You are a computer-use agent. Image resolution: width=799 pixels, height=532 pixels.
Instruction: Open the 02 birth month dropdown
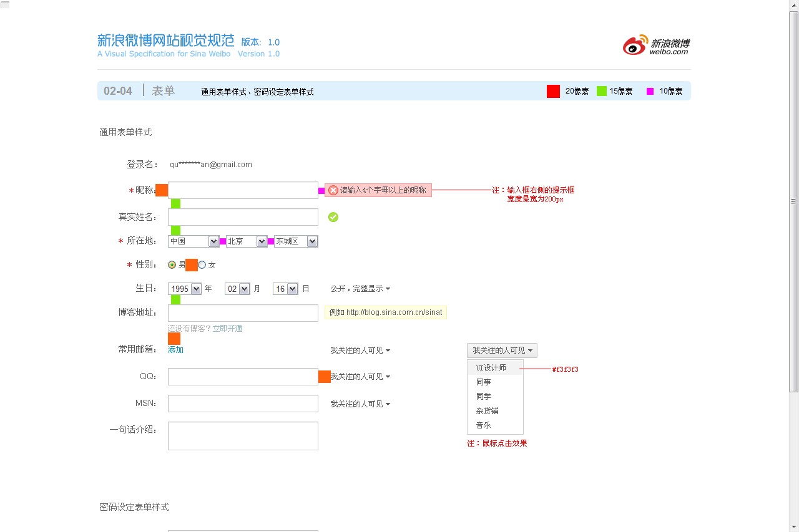238,289
